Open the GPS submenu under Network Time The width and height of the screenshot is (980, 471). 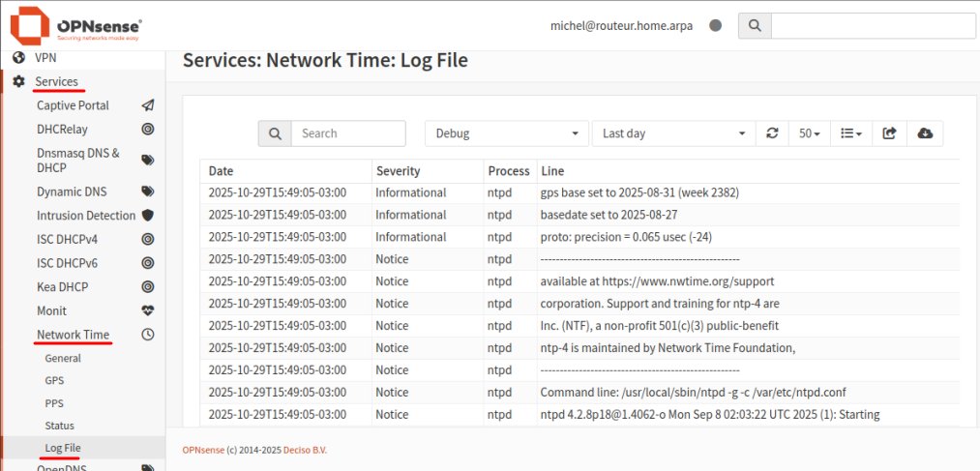[54, 380]
